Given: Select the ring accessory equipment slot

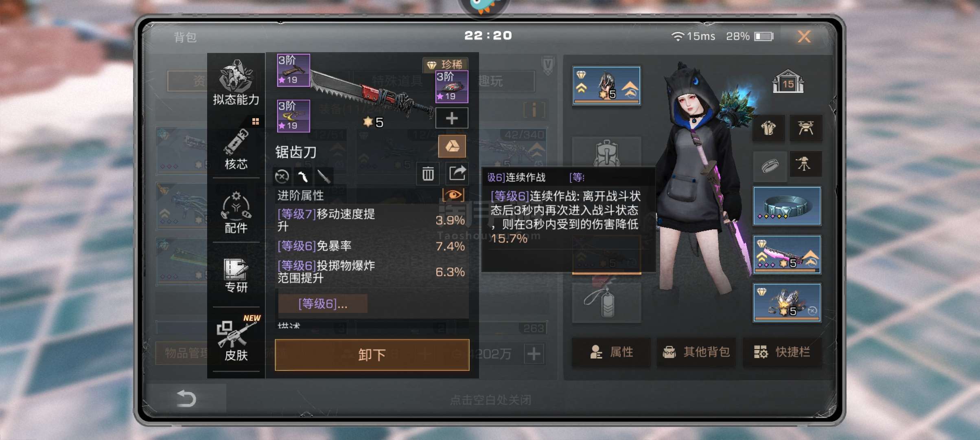Looking at the screenshot, I should [787, 206].
